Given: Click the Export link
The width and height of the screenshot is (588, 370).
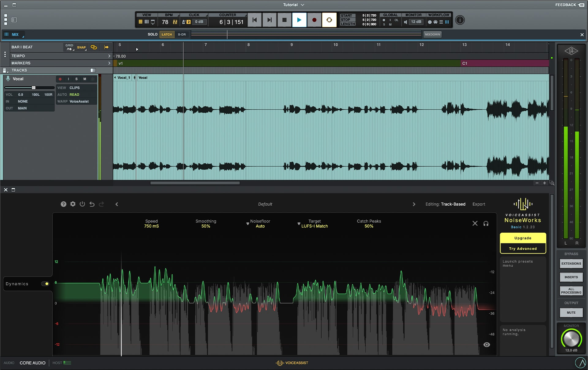Looking at the screenshot, I should click(479, 204).
